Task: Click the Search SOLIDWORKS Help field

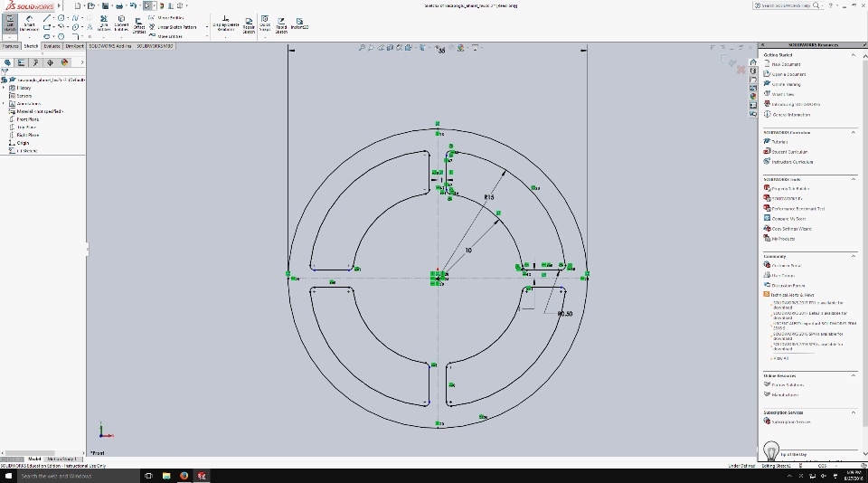Action: coord(785,5)
